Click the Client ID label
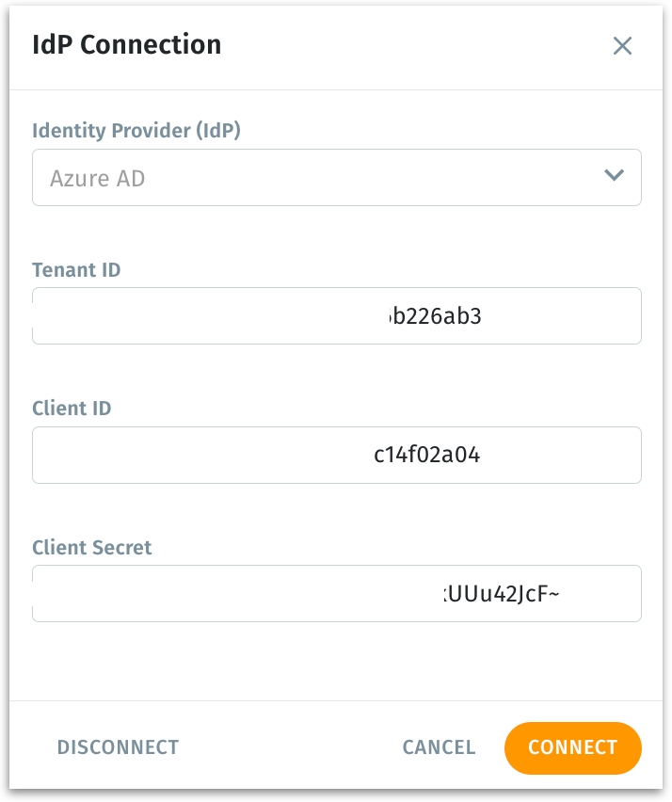The width and height of the screenshot is (672, 802). [x=72, y=409]
